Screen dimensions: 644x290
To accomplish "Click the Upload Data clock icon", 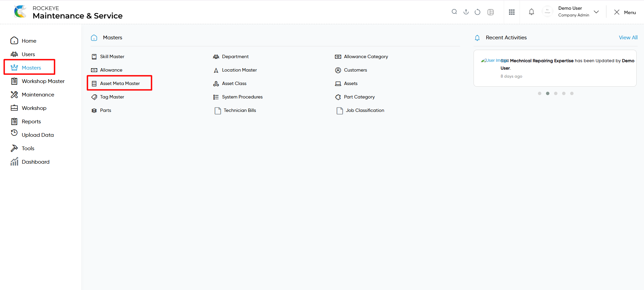I will coord(14,133).
